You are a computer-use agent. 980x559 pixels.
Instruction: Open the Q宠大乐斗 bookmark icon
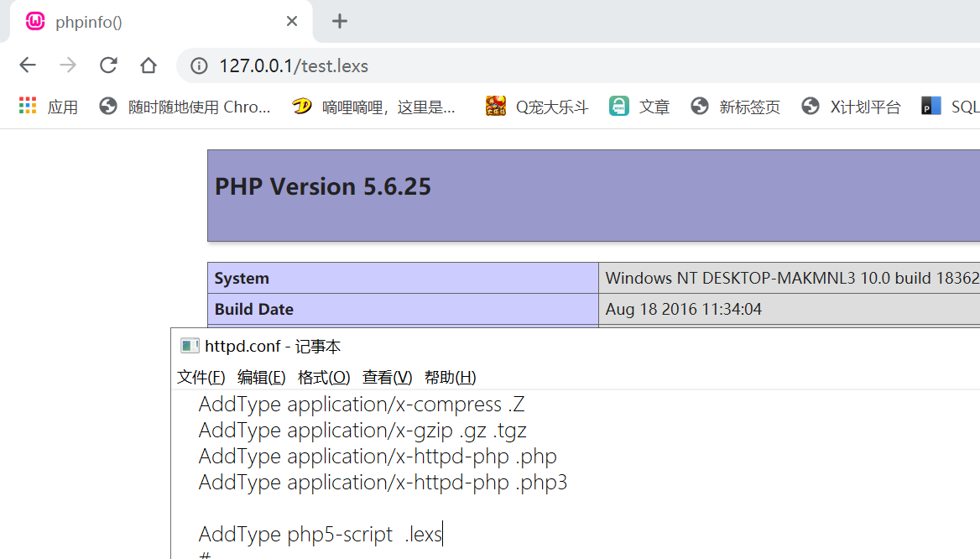pyautogui.click(x=494, y=106)
